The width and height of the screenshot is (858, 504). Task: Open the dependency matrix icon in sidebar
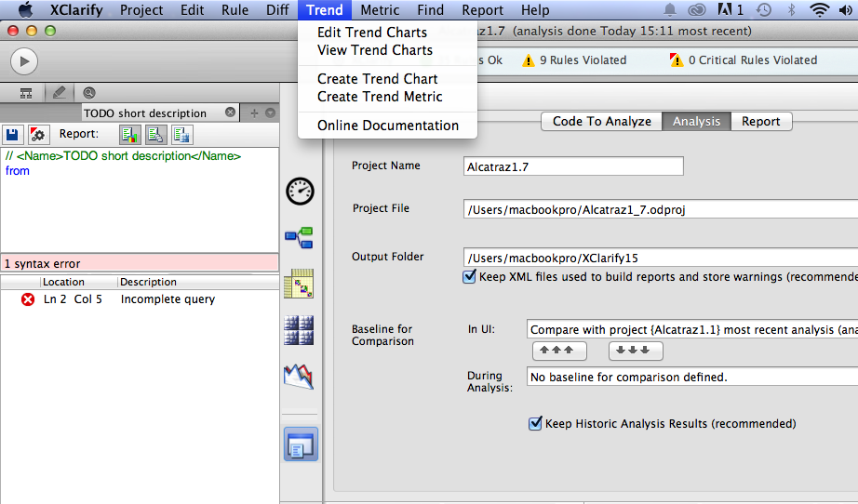(299, 284)
